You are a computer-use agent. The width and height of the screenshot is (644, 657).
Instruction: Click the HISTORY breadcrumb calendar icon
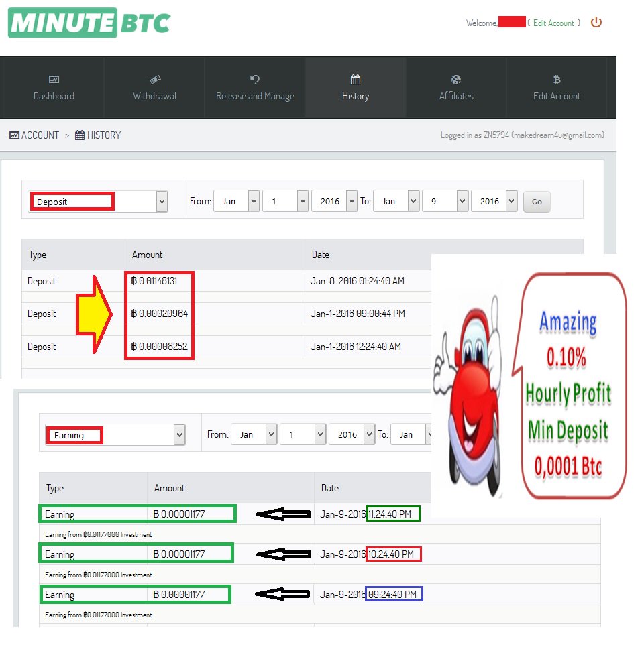[x=80, y=135]
